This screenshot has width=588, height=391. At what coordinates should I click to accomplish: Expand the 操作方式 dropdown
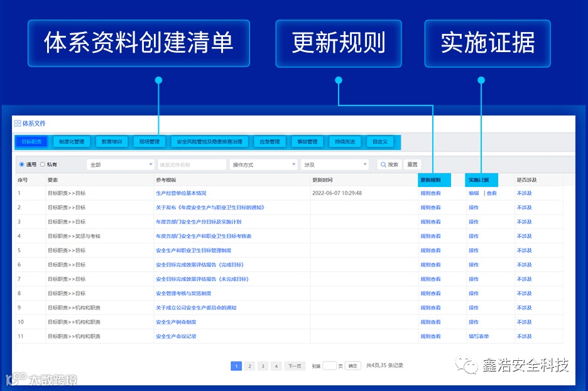point(263,164)
